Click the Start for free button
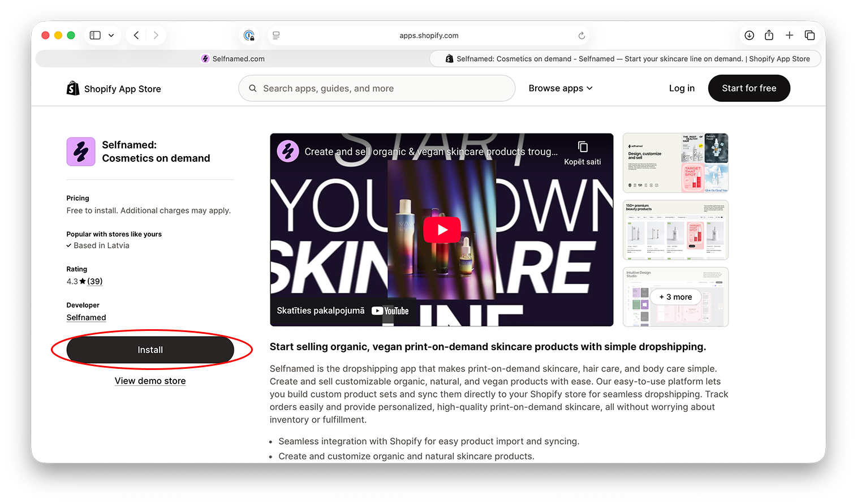This screenshot has height=504, width=857. pos(748,88)
